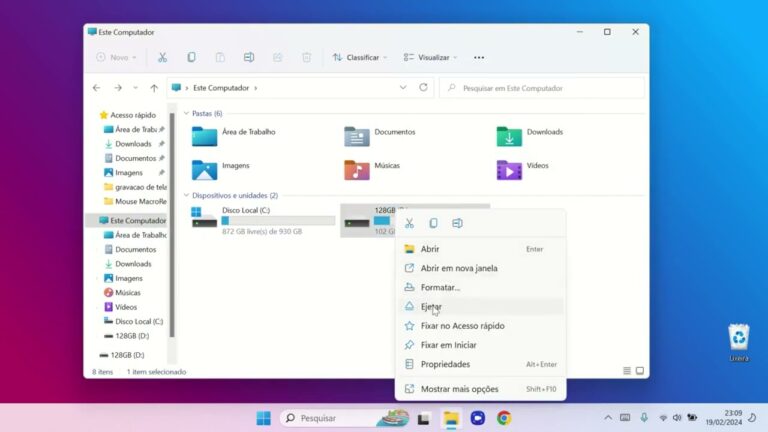Image resolution: width=768 pixels, height=432 pixels.
Task: Collapse the Pastas (6) group
Action: pyautogui.click(x=186, y=113)
